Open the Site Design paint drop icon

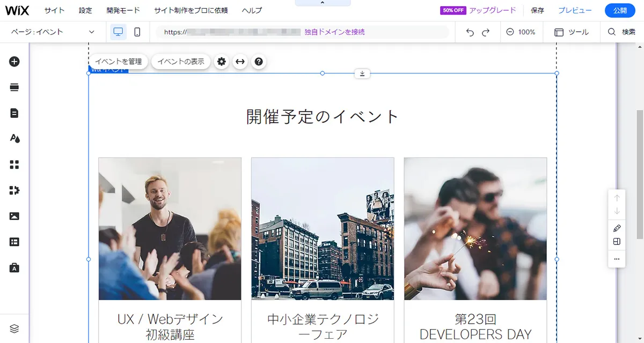click(14, 139)
